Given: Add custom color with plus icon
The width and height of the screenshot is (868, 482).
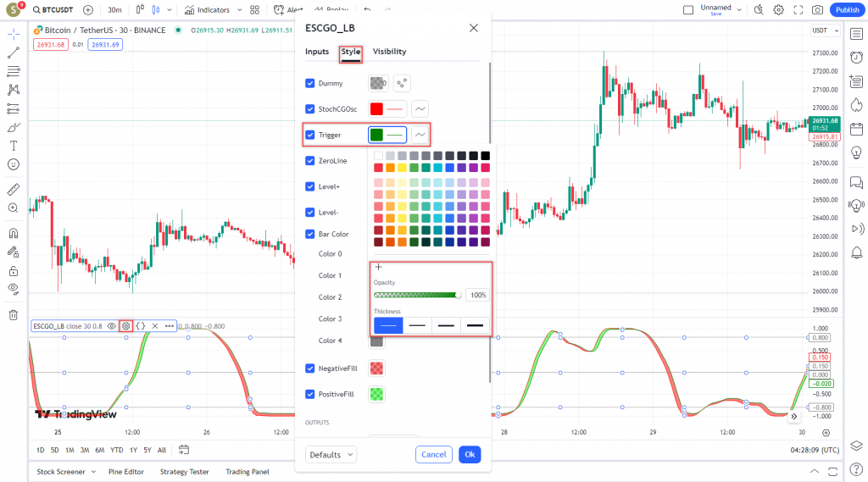Looking at the screenshot, I should pos(378,267).
